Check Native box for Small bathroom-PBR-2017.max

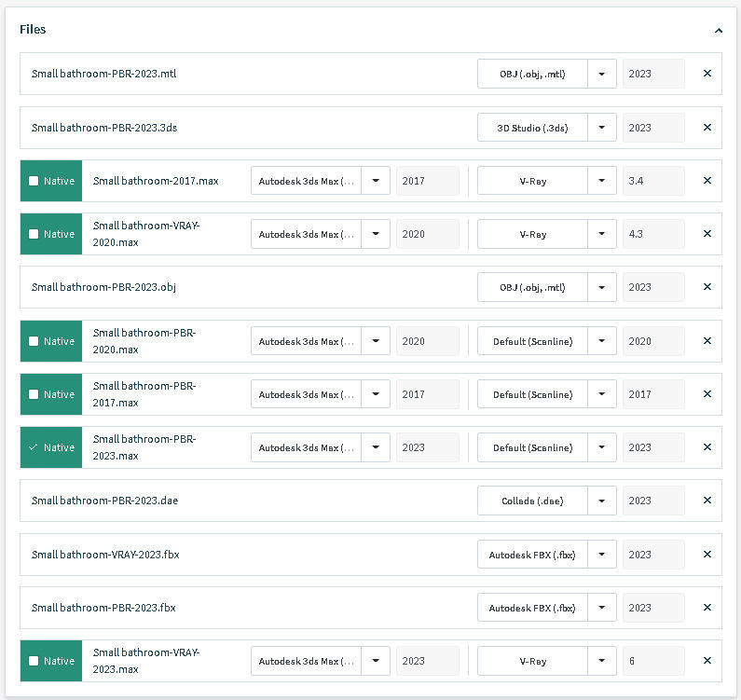tap(34, 394)
